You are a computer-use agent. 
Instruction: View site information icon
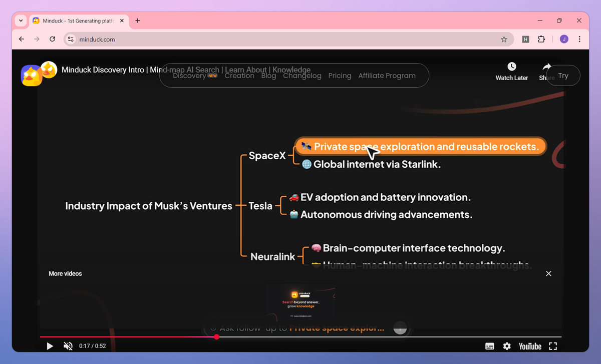[71, 39]
